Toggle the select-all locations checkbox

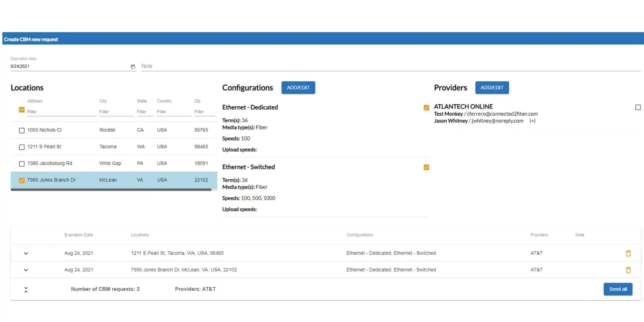coord(22,110)
